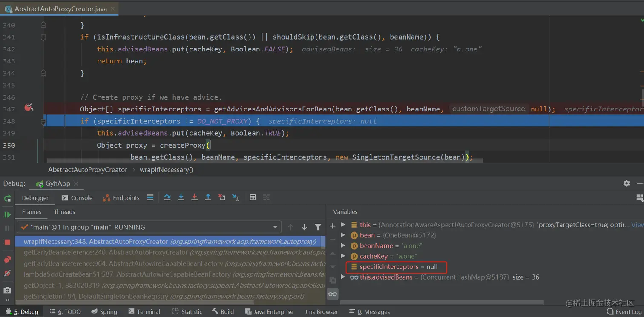
Task: Go to next frame down arrow
Action: pyautogui.click(x=304, y=227)
